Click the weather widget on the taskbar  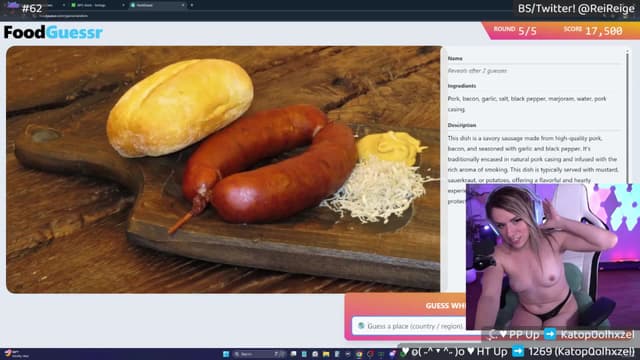tap(16, 354)
